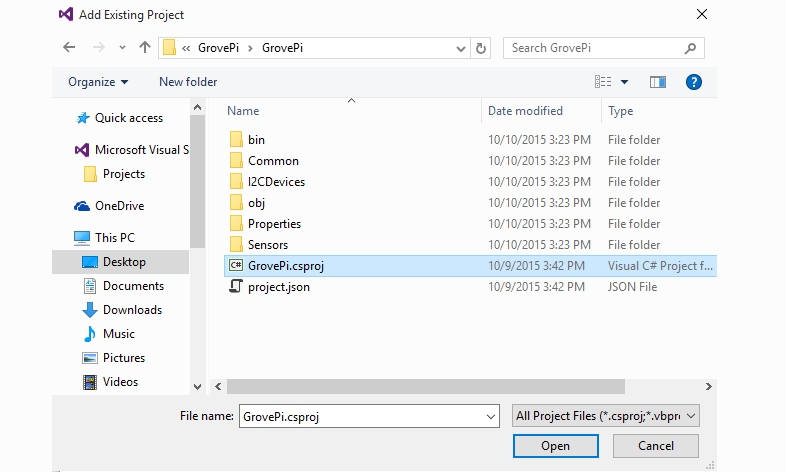Refresh the GrovePi folder listing
Screen dimensions: 786x472
480,48
